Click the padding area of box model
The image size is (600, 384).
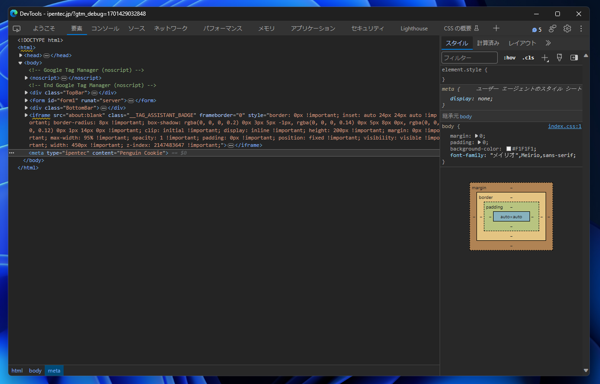pyautogui.click(x=511, y=207)
